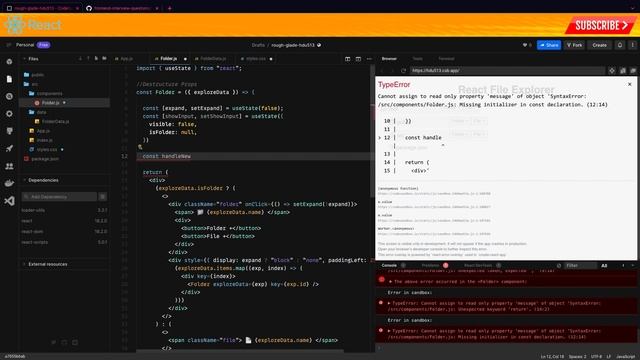Screen dimensions: 640x360
Task: Open the GitHub integration icon in sidebar
Action: click(9, 131)
